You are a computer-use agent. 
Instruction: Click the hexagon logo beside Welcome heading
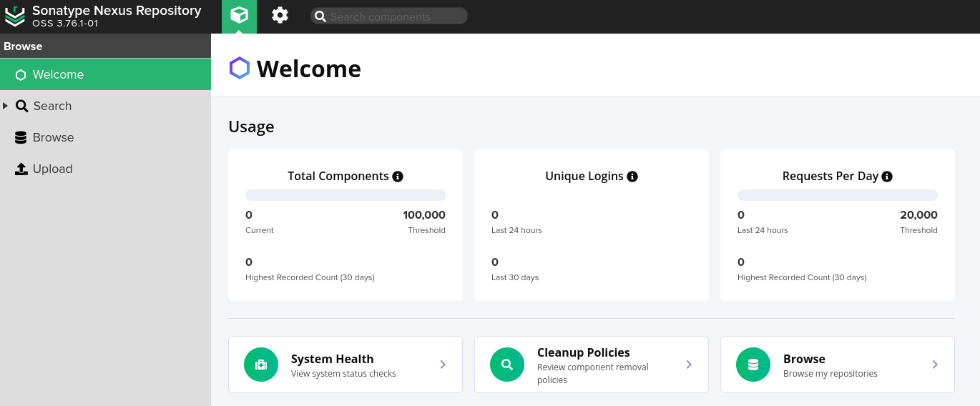(x=240, y=68)
